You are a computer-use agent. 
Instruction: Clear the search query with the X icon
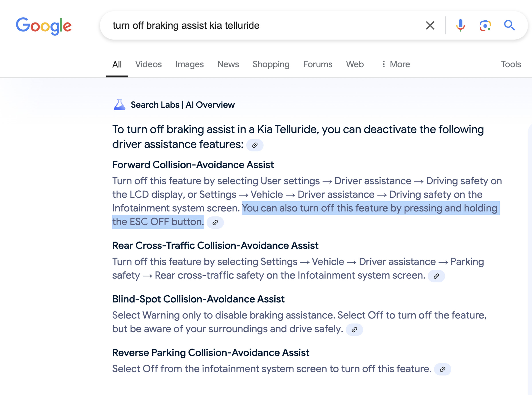click(x=430, y=25)
